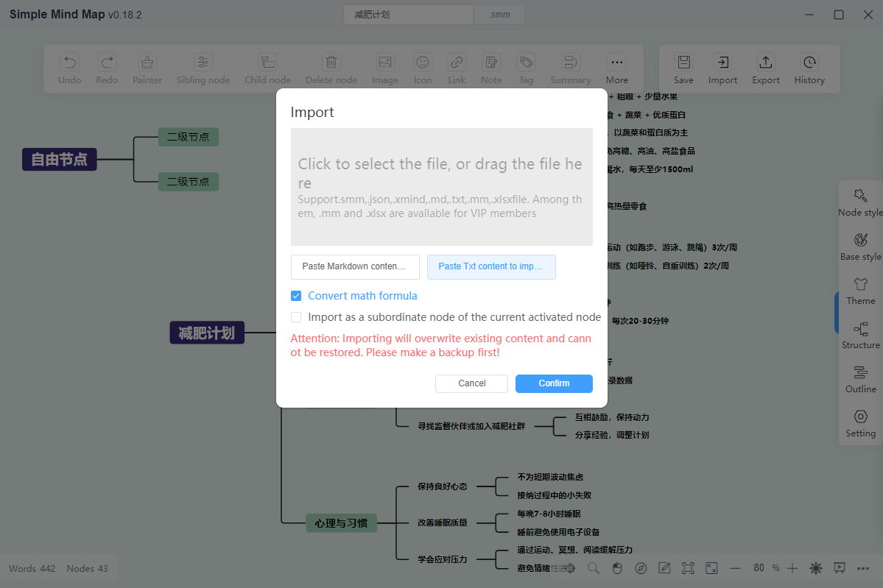Open bottom bar three-dots overflow menu
This screenshot has height=588, width=883.
click(862, 568)
